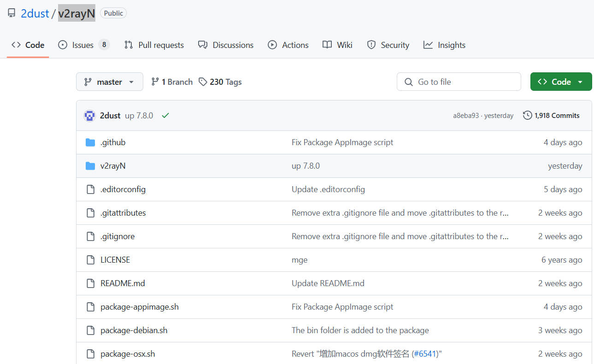Select the Insights tab
This screenshot has height=364, width=594.
coord(444,45)
